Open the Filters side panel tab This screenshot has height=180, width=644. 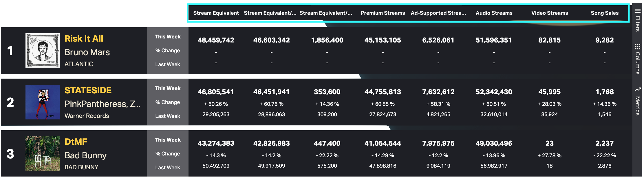pyautogui.click(x=637, y=24)
